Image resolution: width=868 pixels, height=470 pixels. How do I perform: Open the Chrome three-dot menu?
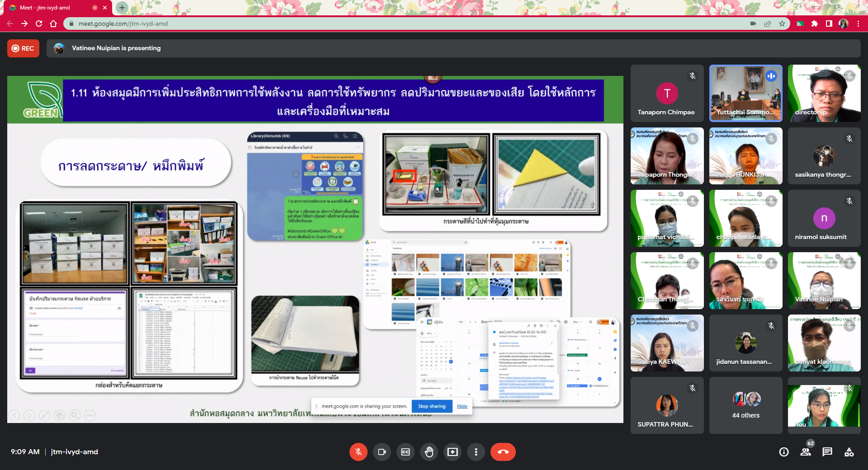[x=858, y=23]
